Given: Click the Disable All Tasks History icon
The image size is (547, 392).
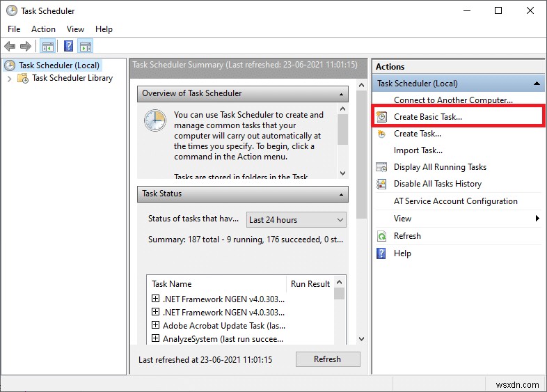Looking at the screenshot, I should [x=381, y=184].
